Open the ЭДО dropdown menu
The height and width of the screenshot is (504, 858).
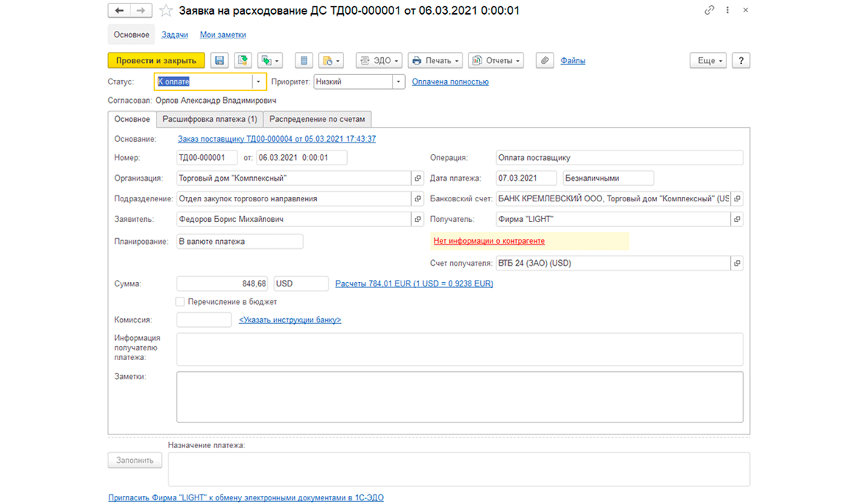(379, 60)
